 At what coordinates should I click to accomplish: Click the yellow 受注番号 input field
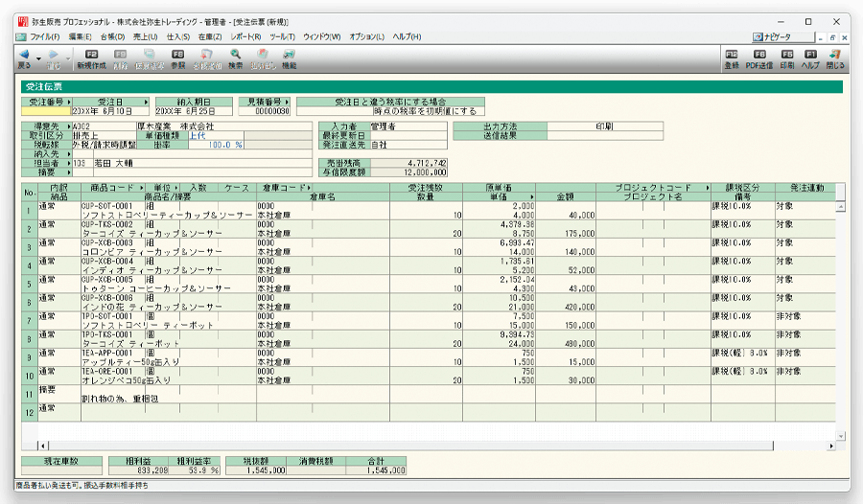tap(47, 111)
